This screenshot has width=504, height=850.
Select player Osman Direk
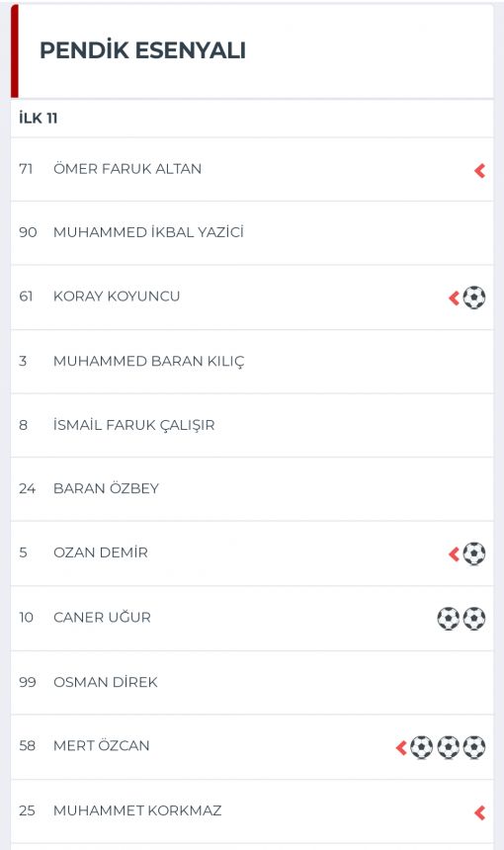pos(252,683)
